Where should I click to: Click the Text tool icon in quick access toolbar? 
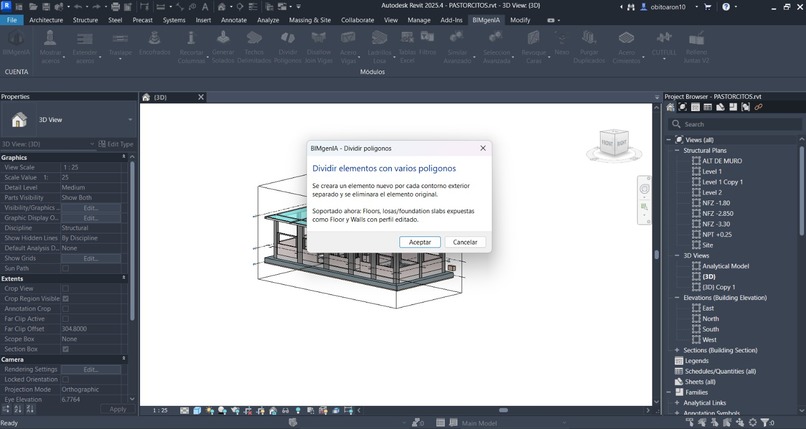click(205, 7)
